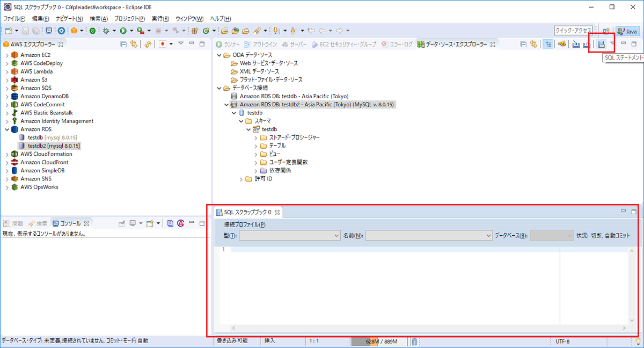This screenshot has width=644, height=348.
Task: Collapse all in Data Source Explorer
Action: click(x=523, y=44)
